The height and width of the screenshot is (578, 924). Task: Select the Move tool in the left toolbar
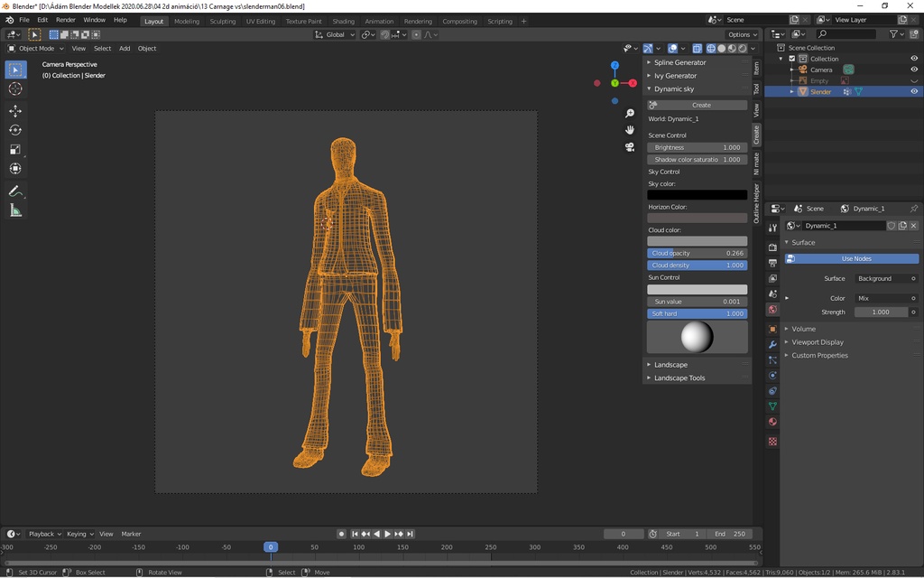[x=14, y=110]
